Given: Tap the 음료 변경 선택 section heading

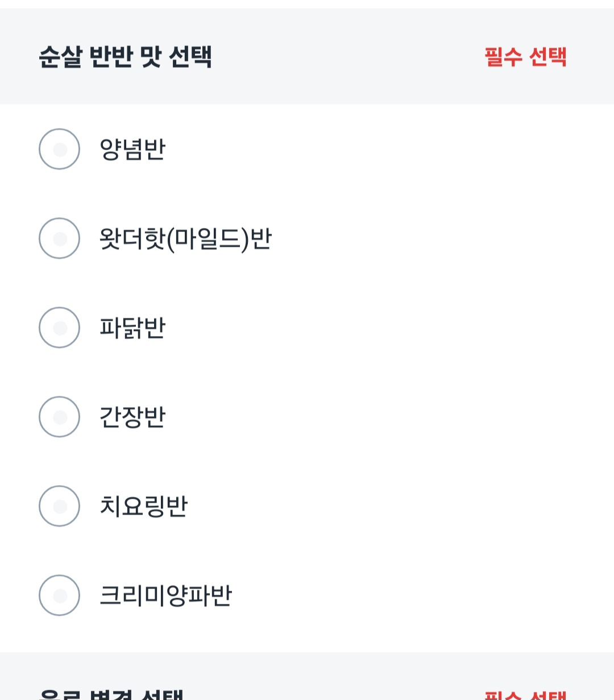Looking at the screenshot, I should click(x=111, y=694).
